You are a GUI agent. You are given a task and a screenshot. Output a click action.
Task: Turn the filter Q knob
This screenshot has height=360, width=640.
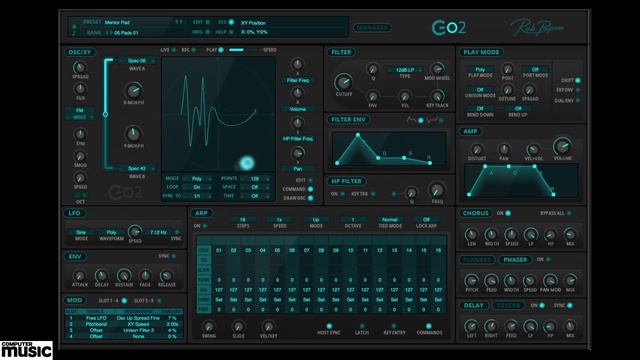(373, 69)
